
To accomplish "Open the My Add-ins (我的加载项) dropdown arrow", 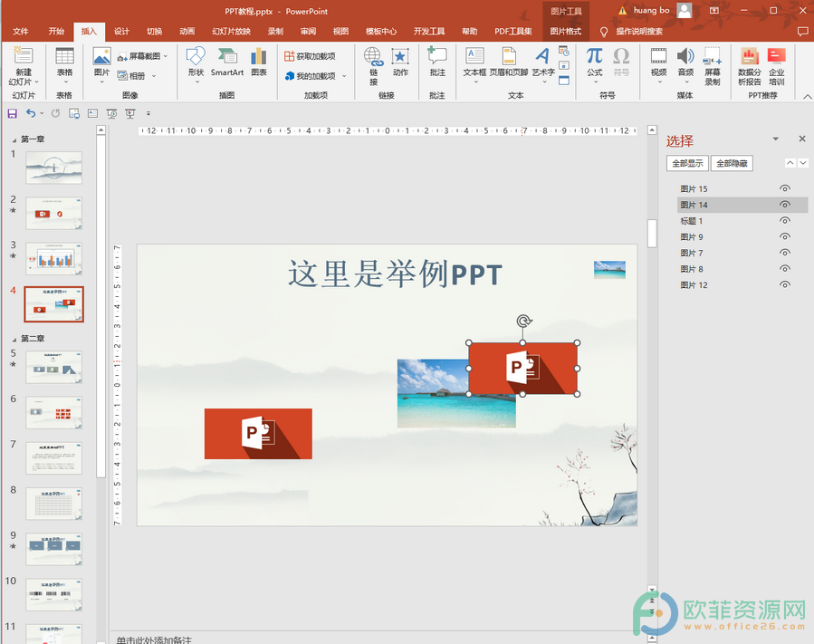I will point(344,76).
